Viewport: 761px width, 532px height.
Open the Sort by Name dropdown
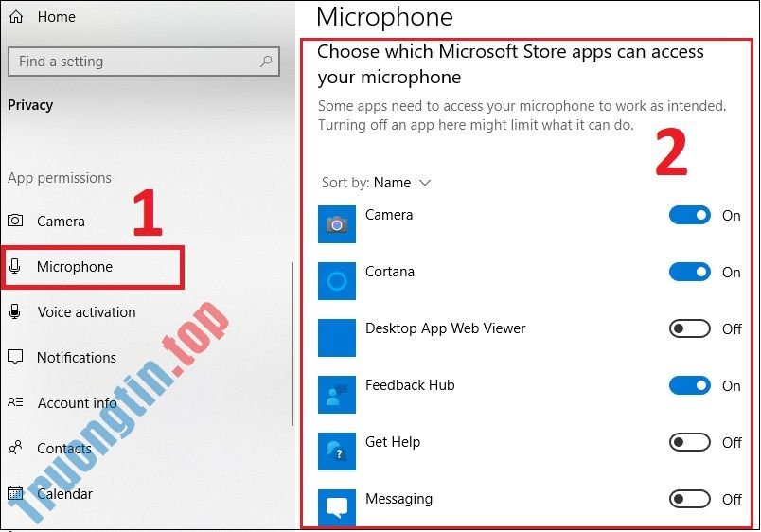(376, 183)
